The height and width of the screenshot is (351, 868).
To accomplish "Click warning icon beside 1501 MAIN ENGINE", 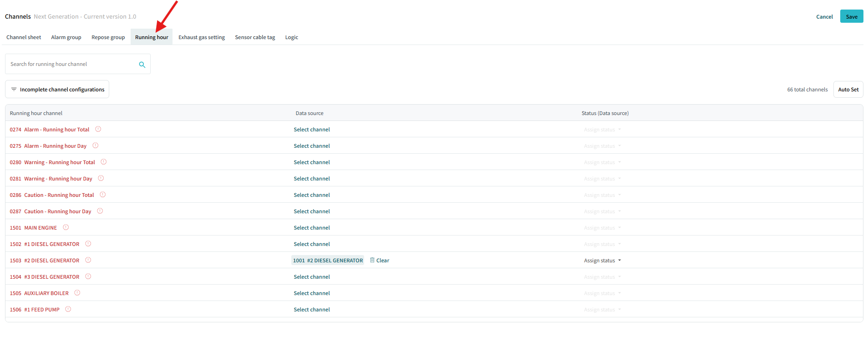I will pyautogui.click(x=66, y=227).
